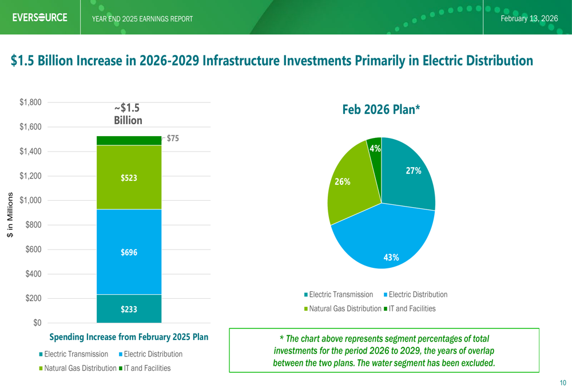
Task: Click the $1,600 y-axis label
Action: tap(31, 126)
